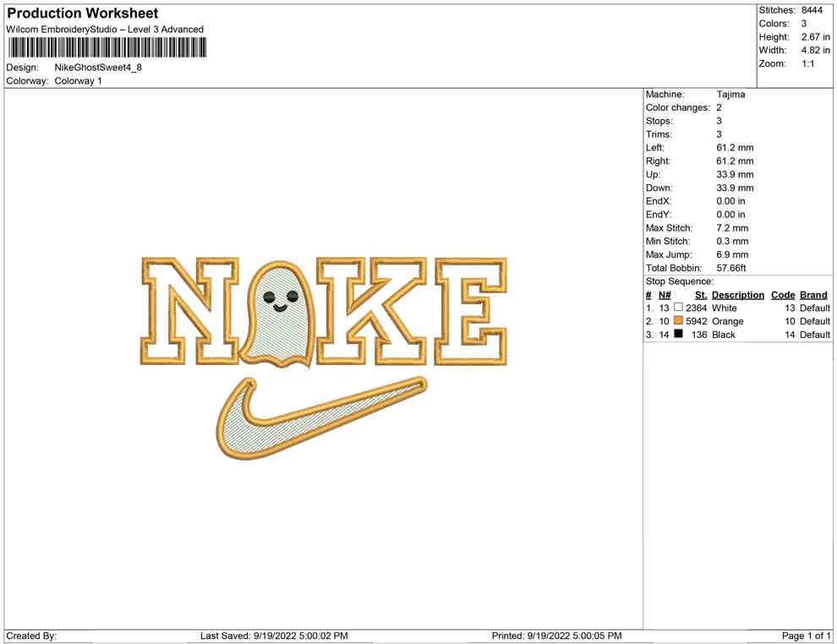
Task: Click the 'St.' column header
Action: coord(701,295)
